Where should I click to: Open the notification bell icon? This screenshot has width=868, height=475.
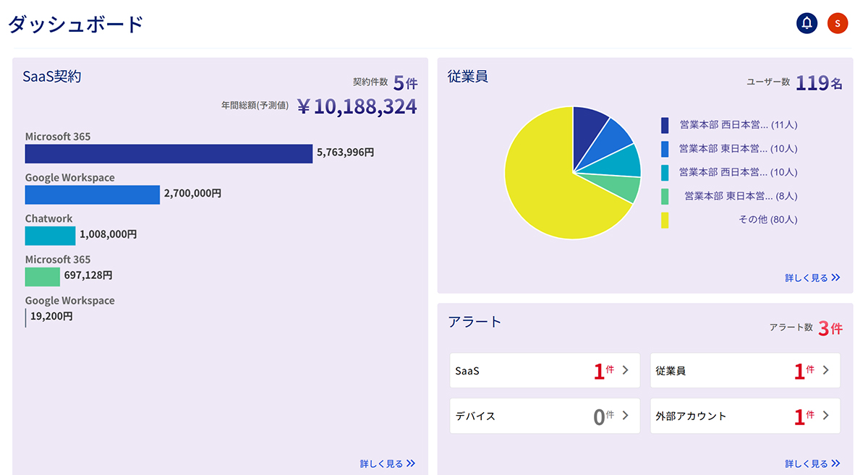click(x=807, y=23)
